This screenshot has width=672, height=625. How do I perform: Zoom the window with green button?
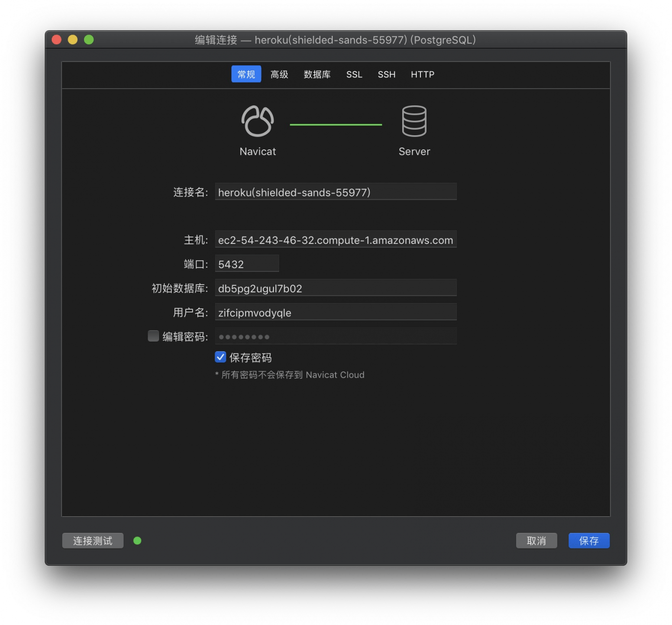coord(89,40)
